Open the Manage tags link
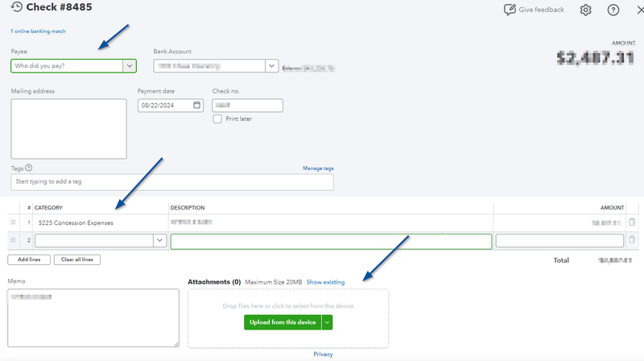 318,168
